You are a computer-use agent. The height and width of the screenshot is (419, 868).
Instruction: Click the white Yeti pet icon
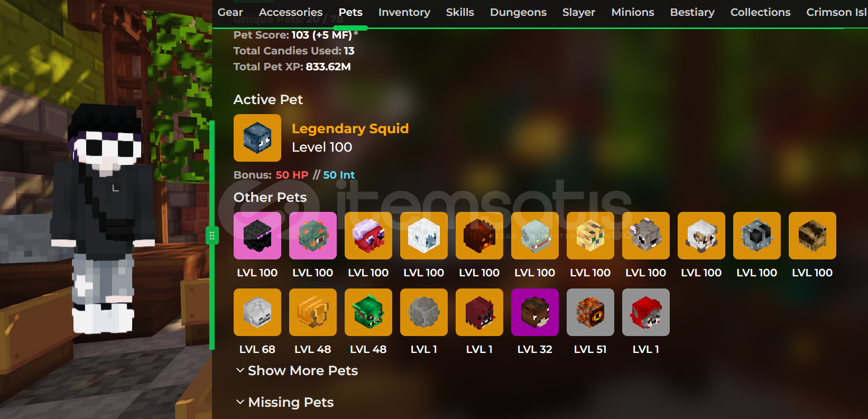424,236
